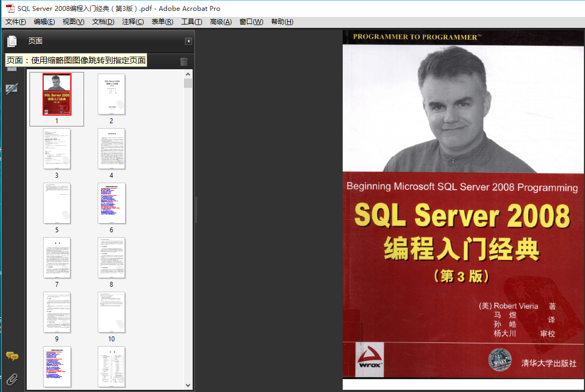Click thumbnail scrollbar up arrow

(188, 74)
